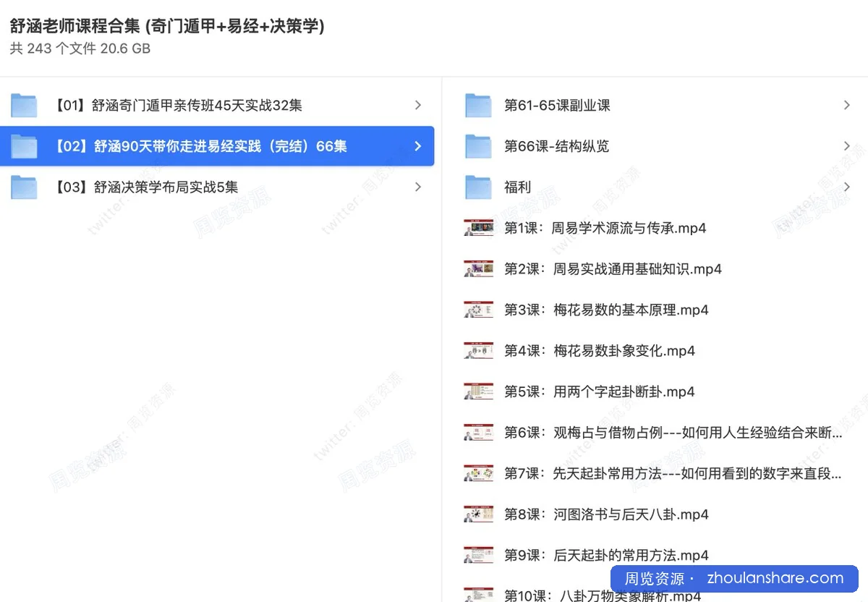Select file name 第1课：周易学术源流与传承.mp4
868x602 pixels.
[605, 228]
